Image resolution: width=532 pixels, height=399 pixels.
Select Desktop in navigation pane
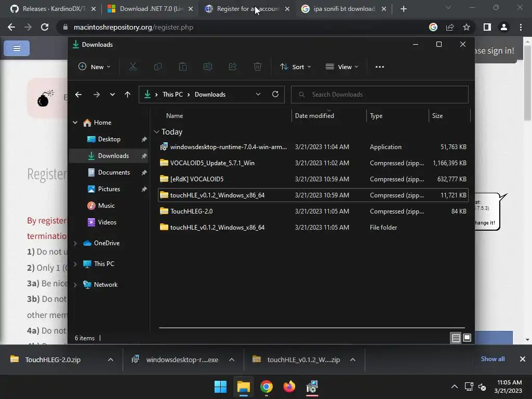point(109,139)
